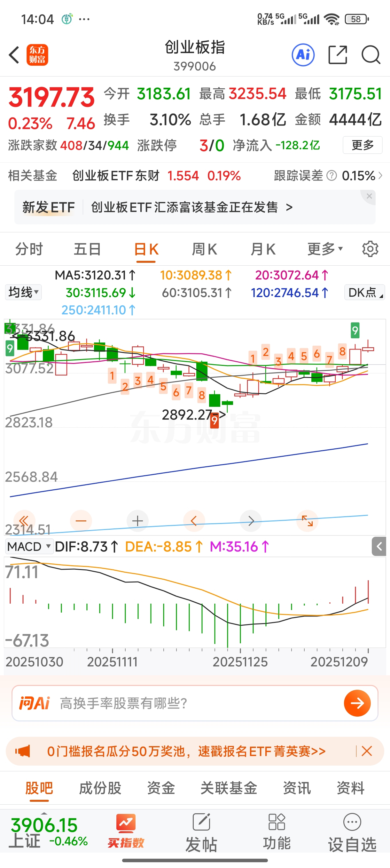
Task: Open the search magnifier icon
Action: (x=371, y=55)
